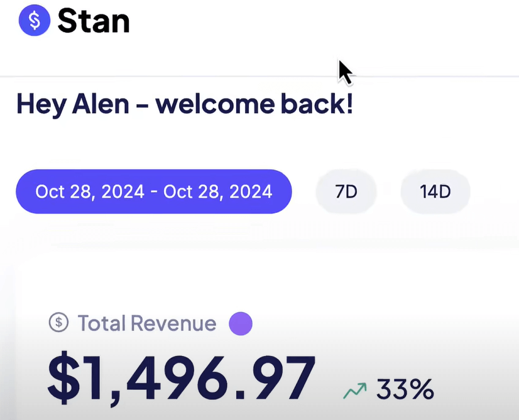Click the Stan wordmark text

[94, 21]
